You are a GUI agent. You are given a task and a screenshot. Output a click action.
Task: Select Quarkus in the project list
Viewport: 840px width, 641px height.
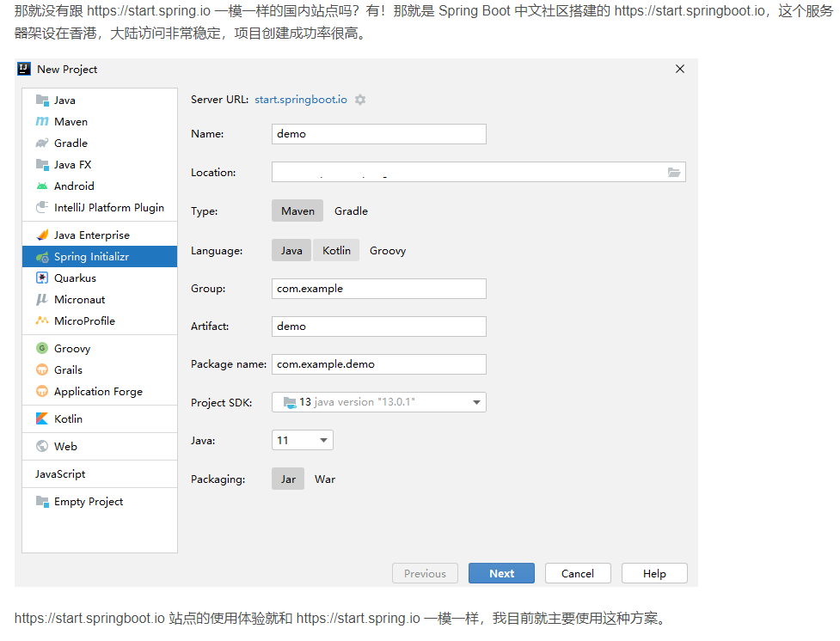[x=100, y=278]
